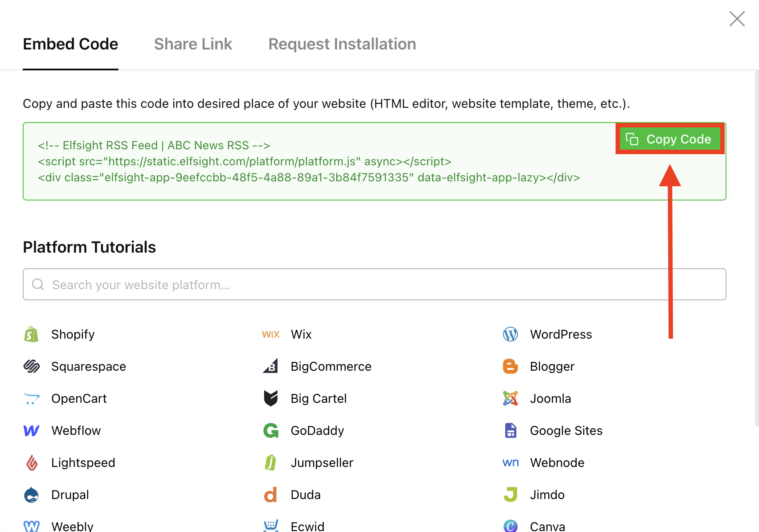The height and width of the screenshot is (532, 759).
Task: Open the Shopify tutorial link
Action: [73, 334]
